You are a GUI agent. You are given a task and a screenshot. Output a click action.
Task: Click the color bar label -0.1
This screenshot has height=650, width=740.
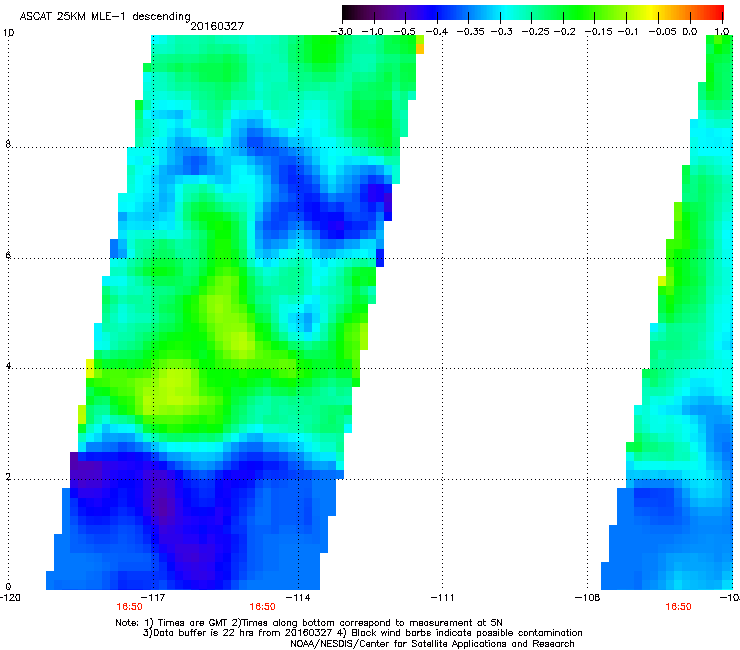click(628, 32)
